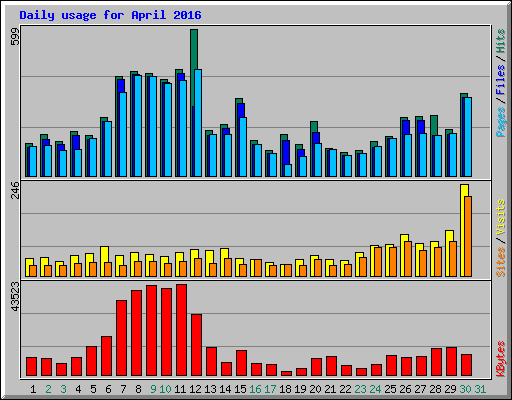Click day 29 on the x-axis
This screenshot has height=400, width=512.
pyautogui.click(x=450, y=389)
